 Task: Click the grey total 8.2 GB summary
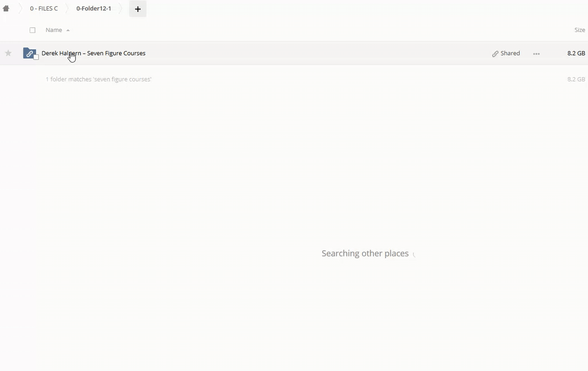pos(576,79)
